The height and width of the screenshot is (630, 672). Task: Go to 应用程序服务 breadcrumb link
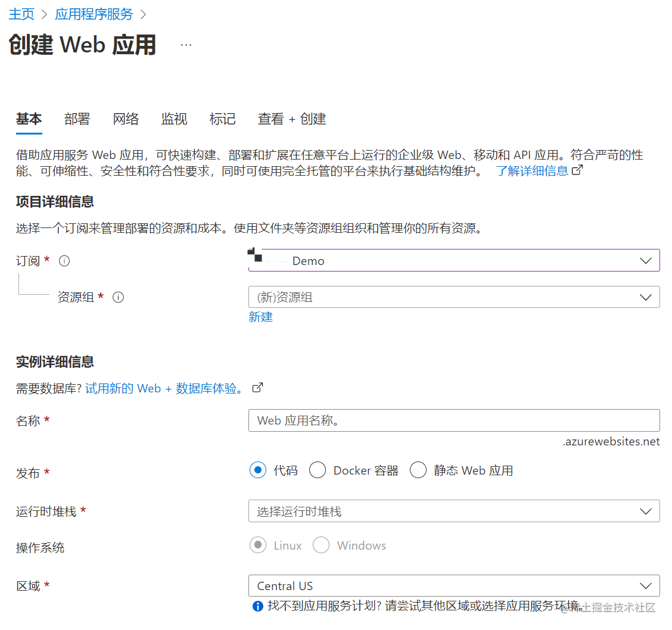click(94, 14)
